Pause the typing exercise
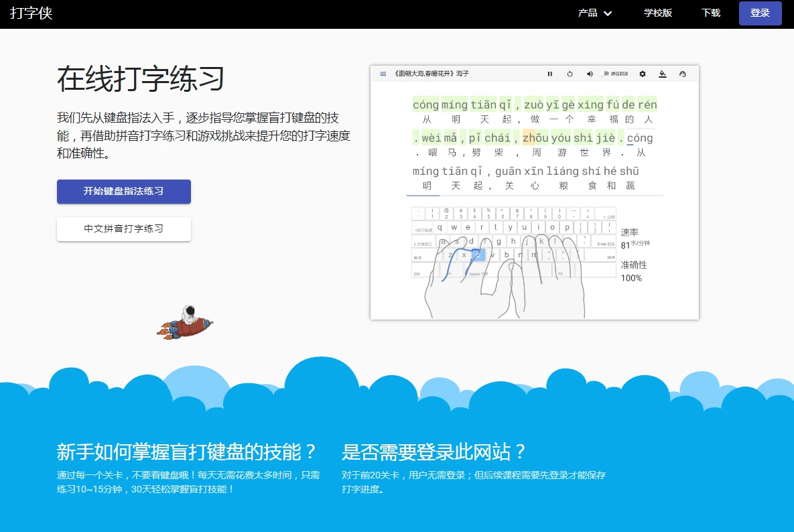 point(550,74)
